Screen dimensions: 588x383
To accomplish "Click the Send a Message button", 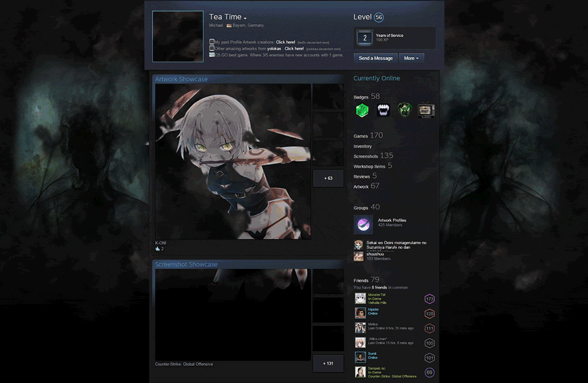I will pos(375,58).
